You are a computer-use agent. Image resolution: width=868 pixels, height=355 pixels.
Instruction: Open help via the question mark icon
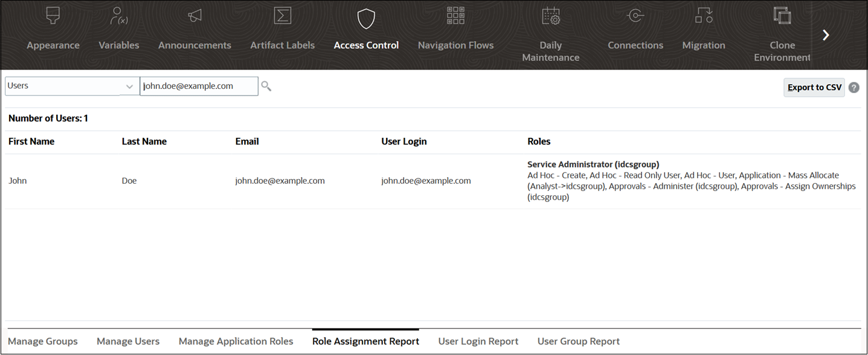click(x=854, y=87)
